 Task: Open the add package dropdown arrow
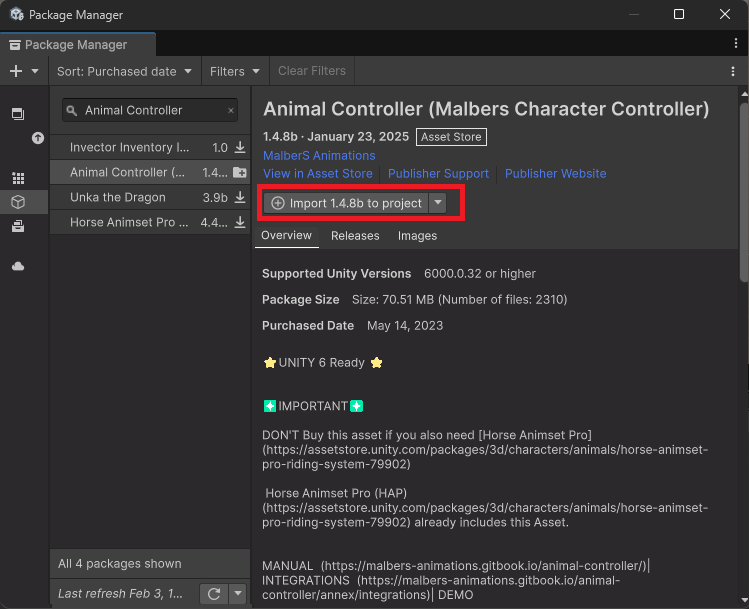35,71
